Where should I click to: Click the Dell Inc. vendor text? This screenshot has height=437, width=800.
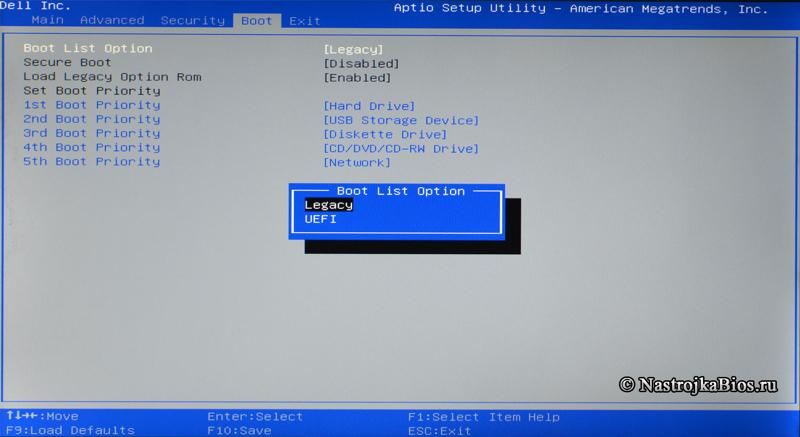(35, 6)
